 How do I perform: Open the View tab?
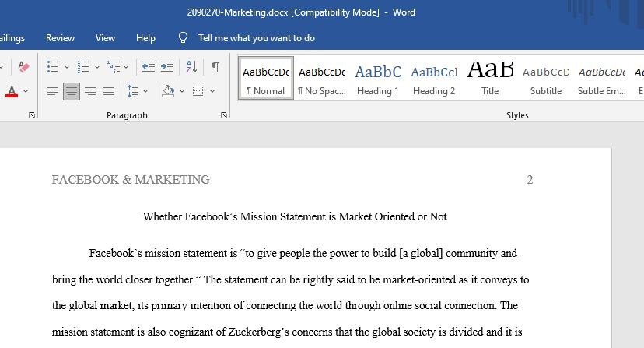point(105,38)
